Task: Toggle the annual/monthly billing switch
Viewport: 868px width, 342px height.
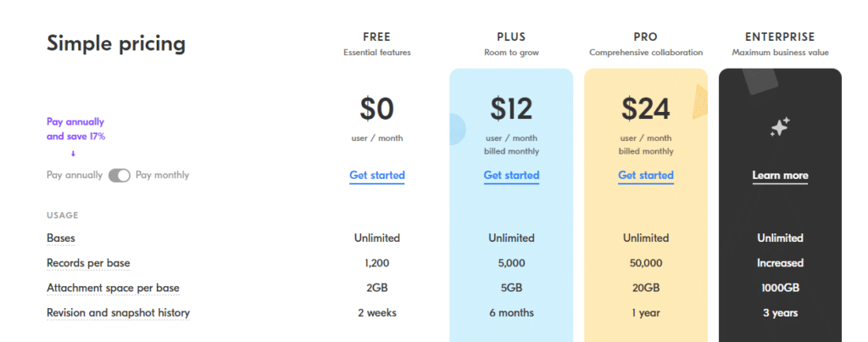Action: click(x=119, y=175)
